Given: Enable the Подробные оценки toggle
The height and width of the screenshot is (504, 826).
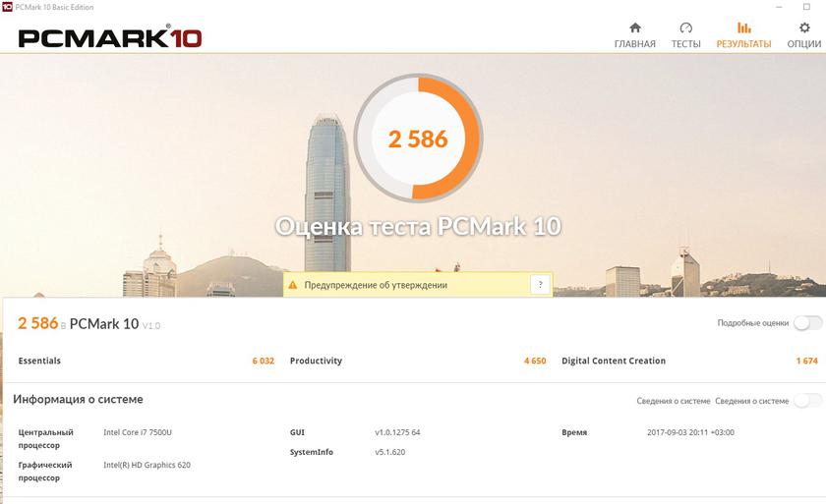Looking at the screenshot, I should (806, 323).
